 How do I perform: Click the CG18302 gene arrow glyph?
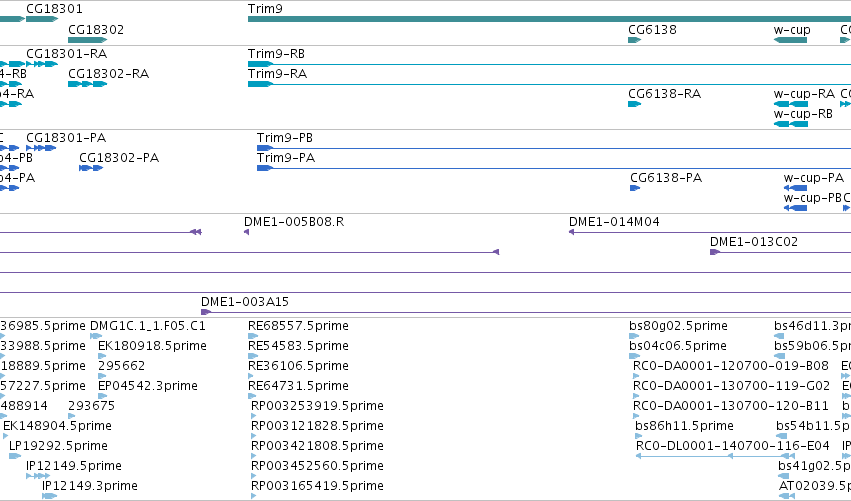(87, 40)
